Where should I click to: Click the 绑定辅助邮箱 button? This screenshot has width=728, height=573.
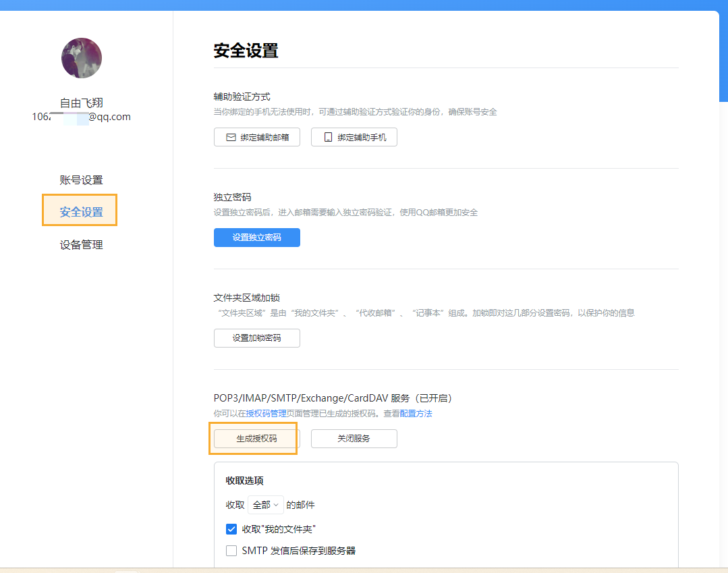pyautogui.click(x=257, y=137)
